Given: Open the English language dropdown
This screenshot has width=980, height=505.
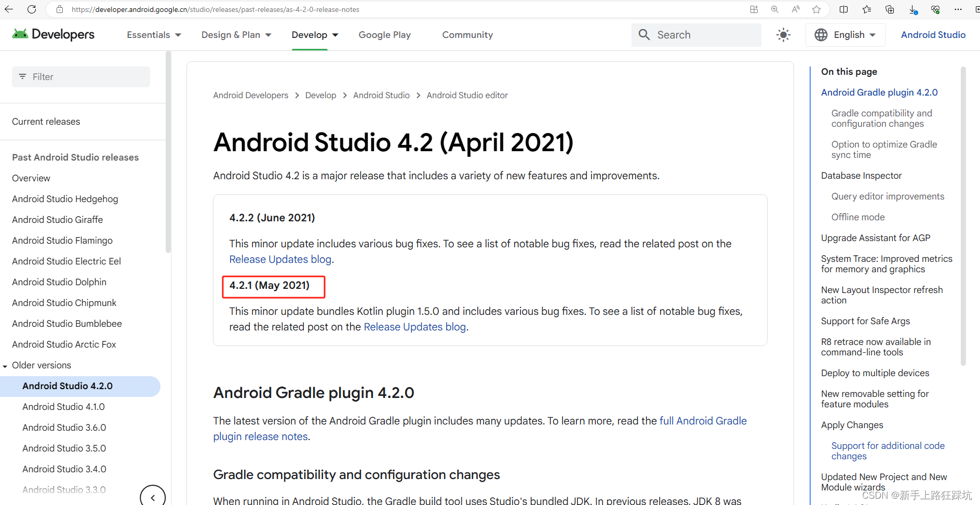Looking at the screenshot, I should [845, 35].
